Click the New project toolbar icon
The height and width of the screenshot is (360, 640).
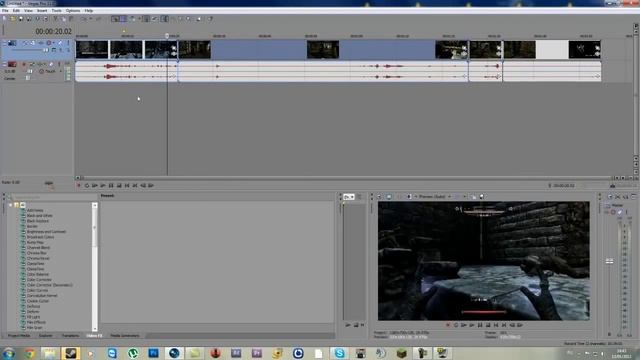[4, 19]
